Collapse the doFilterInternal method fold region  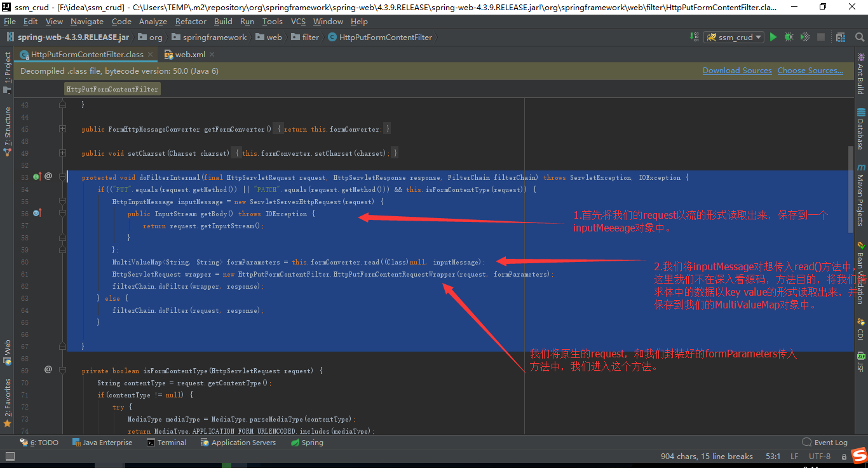tap(62, 177)
